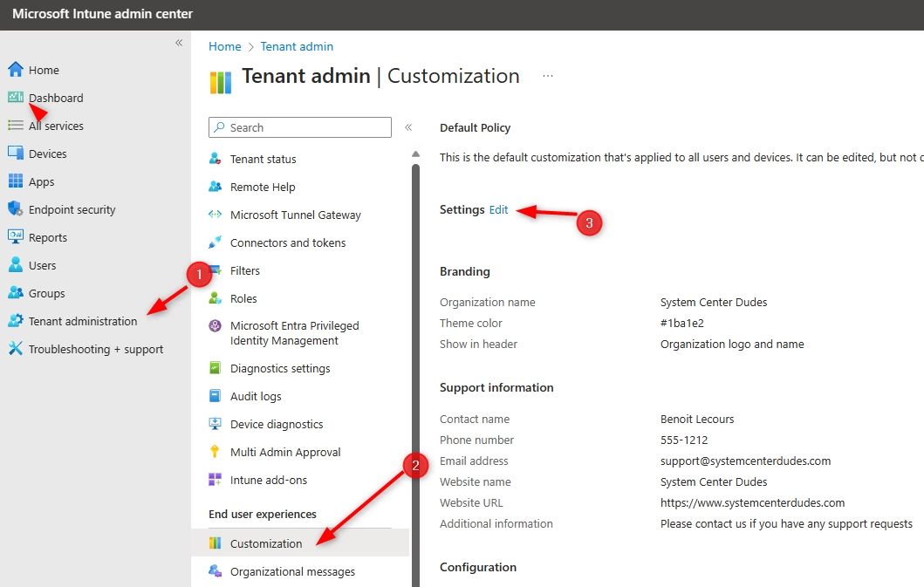The height and width of the screenshot is (587, 924).
Task: Open the systemcenterdudes website URL
Action: pos(753,502)
